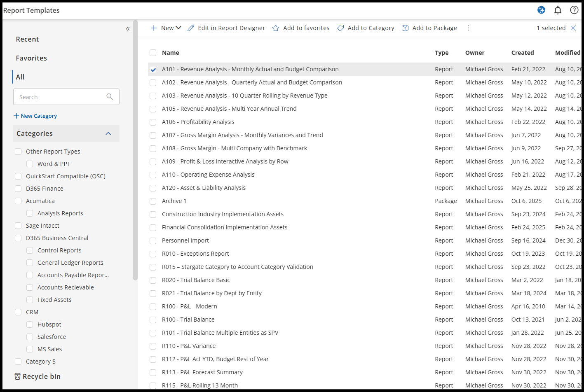
Task: Click the Add to Package box icon
Action: point(405,28)
